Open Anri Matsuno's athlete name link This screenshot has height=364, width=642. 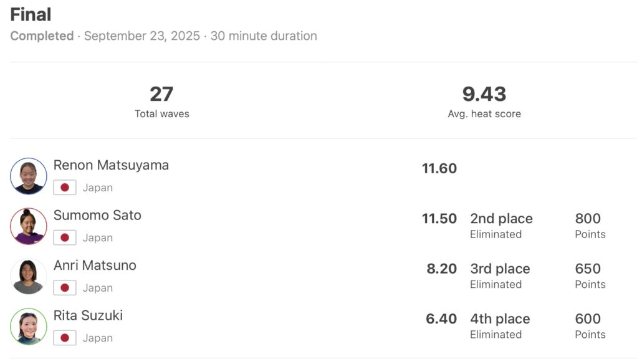coord(95,265)
